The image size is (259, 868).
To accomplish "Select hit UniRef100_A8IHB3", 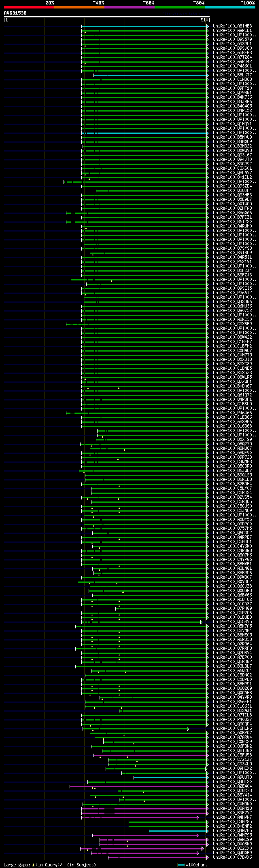I will point(232,26).
